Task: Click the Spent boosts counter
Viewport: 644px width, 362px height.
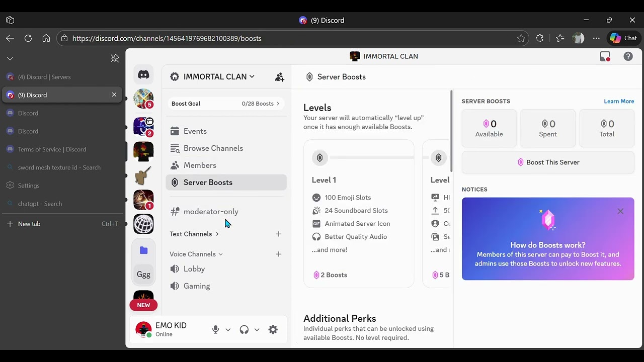Action: click(548, 128)
